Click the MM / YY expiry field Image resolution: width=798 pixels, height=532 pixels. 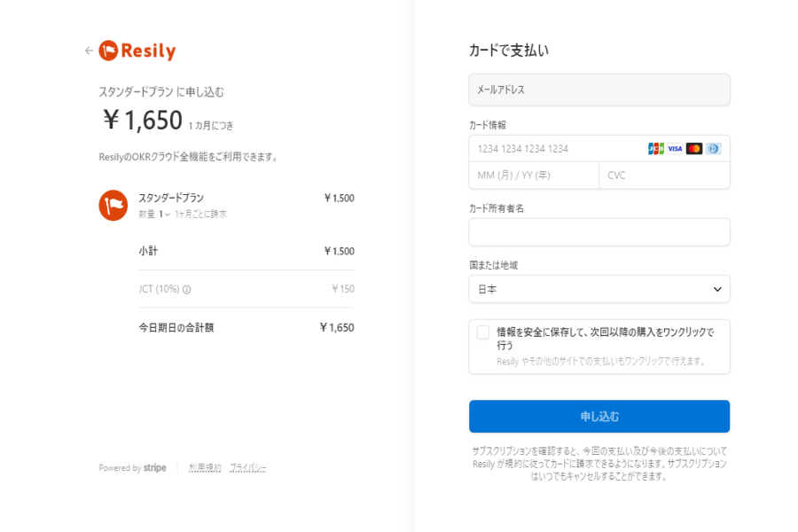click(x=534, y=176)
